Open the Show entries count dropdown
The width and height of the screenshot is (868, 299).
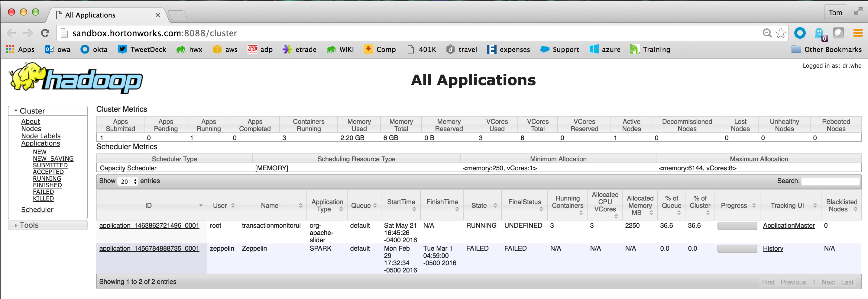[127, 181]
